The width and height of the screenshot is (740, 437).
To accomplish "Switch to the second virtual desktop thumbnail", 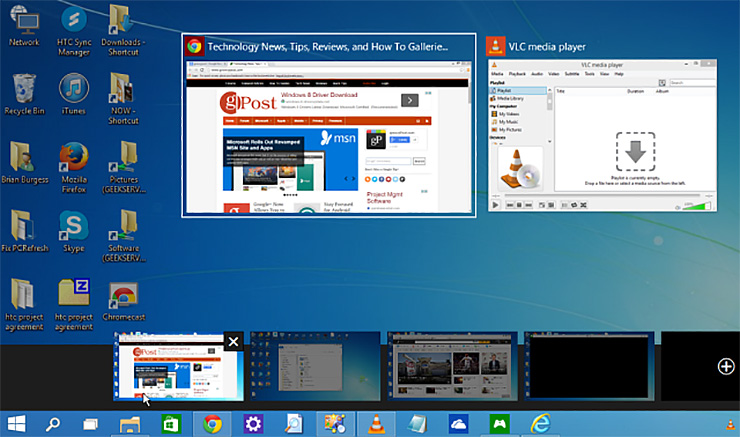I will (315, 367).
